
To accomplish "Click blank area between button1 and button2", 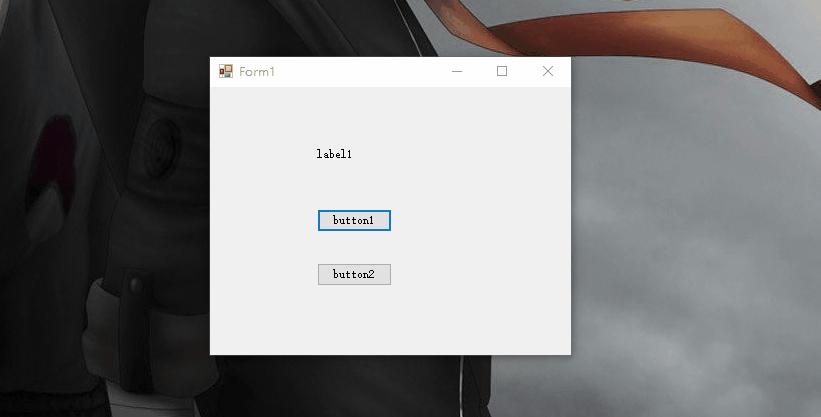I will click(354, 247).
